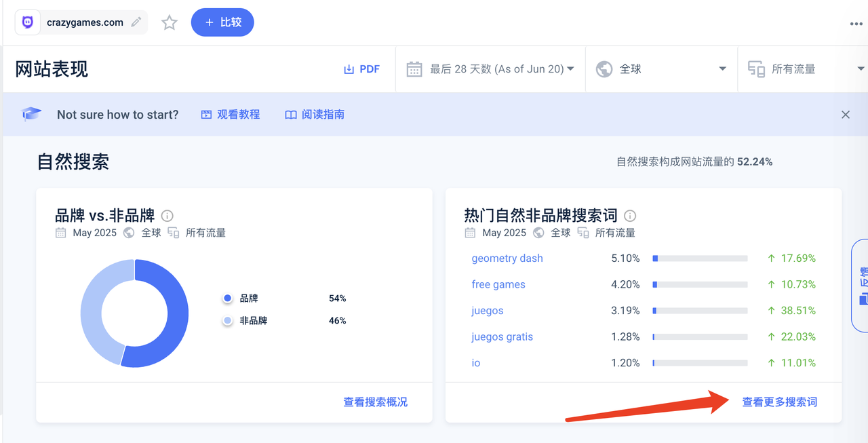868x443 pixels.
Task: Open the 阅读指南 guide link
Action: coord(315,115)
